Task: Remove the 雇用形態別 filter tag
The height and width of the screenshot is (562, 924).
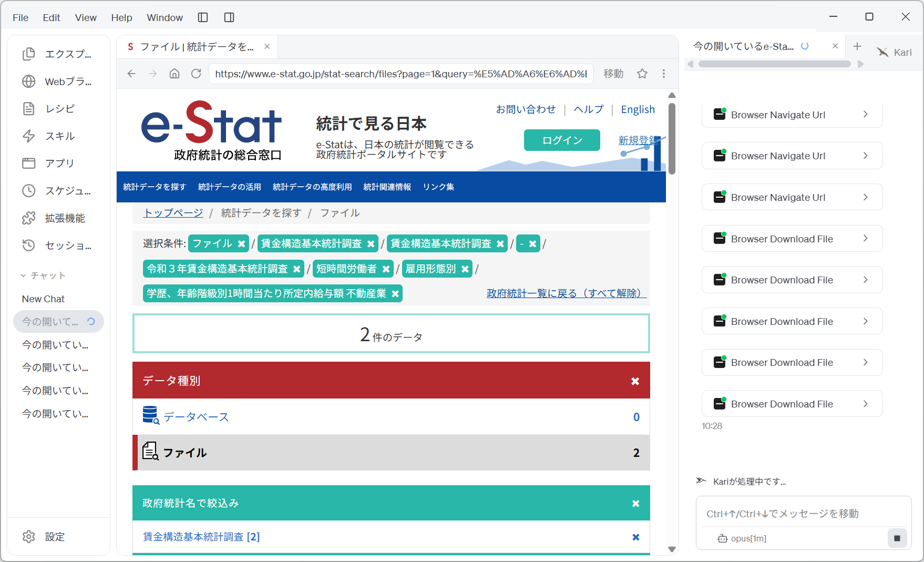Action: pyautogui.click(x=465, y=269)
